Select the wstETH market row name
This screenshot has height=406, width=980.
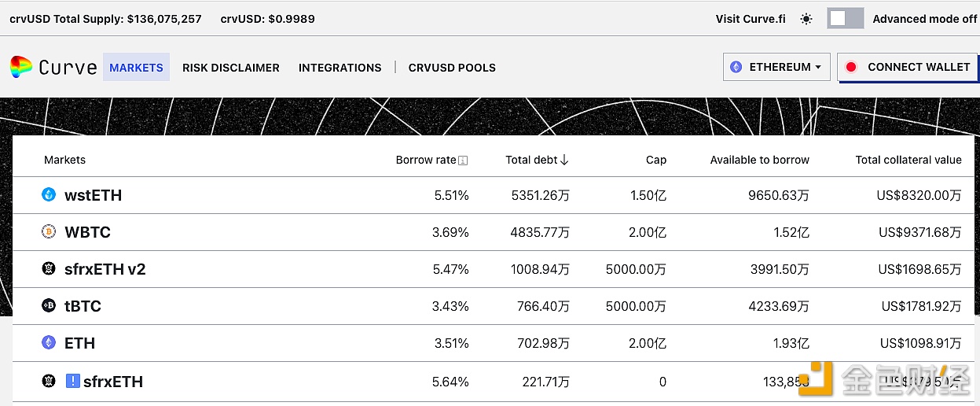[94, 195]
